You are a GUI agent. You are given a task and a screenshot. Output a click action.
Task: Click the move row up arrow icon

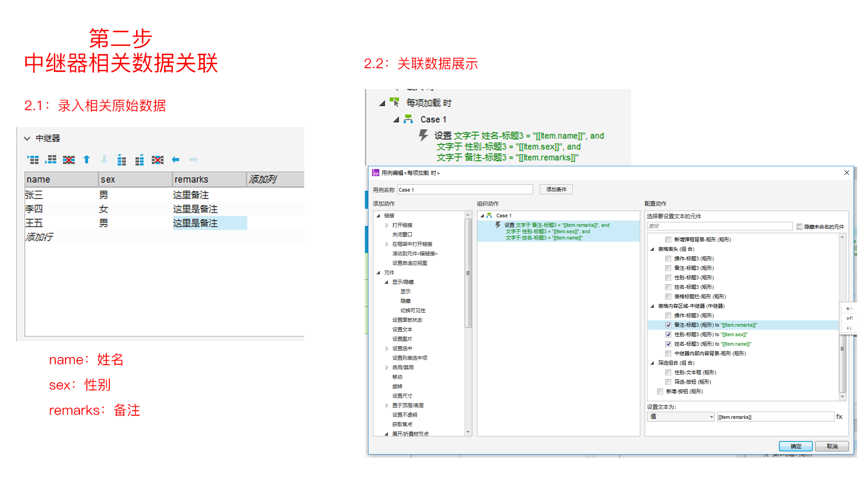pos(86,160)
